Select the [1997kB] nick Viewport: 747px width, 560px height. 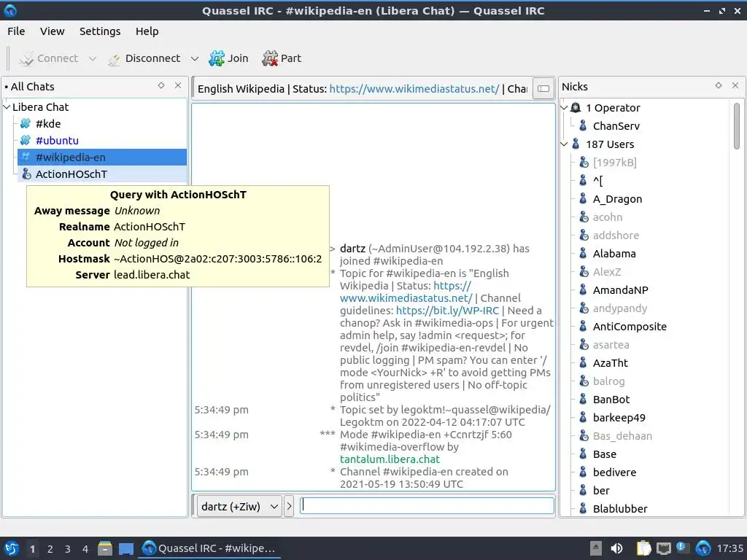(614, 163)
